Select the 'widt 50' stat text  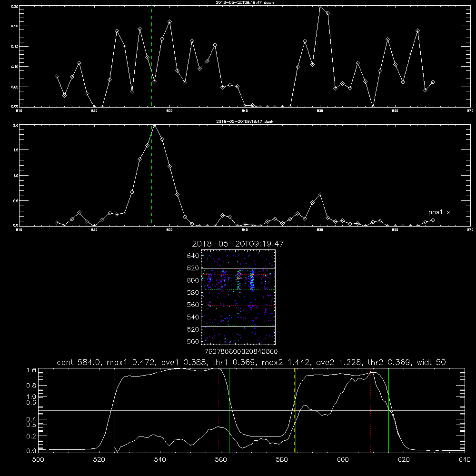click(431, 362)
